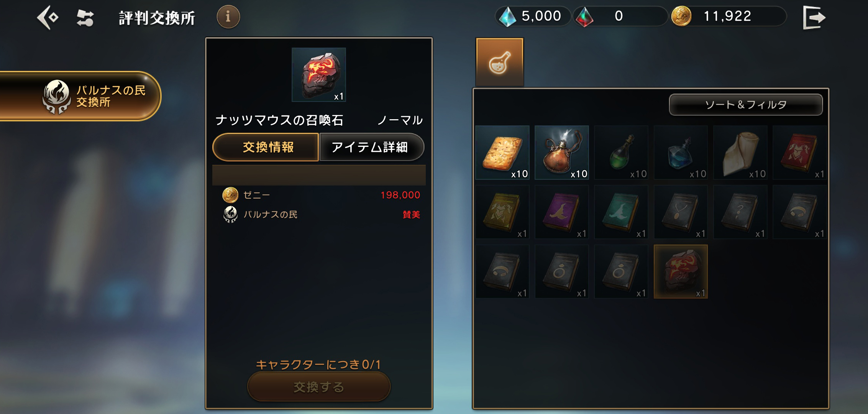Open the info icon beside 評判交換所
The height and width of the screenshot is (414, 868).
click(228, 16)
